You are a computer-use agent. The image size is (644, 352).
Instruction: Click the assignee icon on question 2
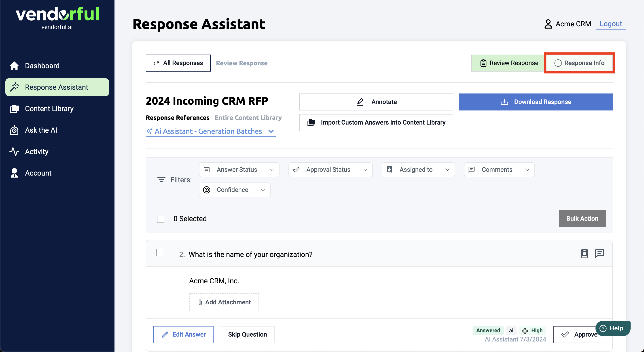click(584, 254)
